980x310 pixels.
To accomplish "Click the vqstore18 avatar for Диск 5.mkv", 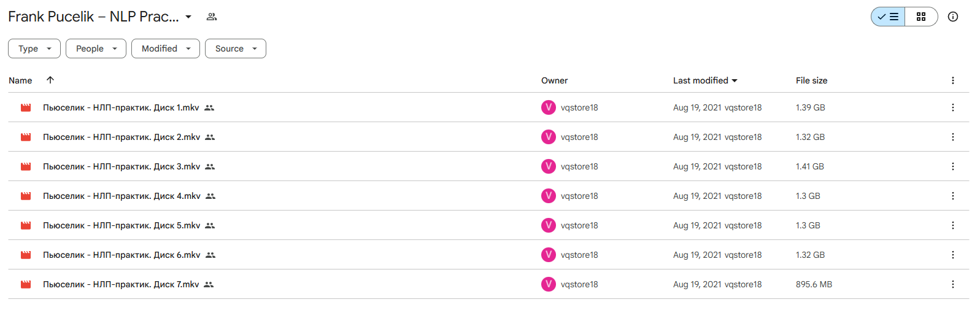I will [x=548, y=225].
